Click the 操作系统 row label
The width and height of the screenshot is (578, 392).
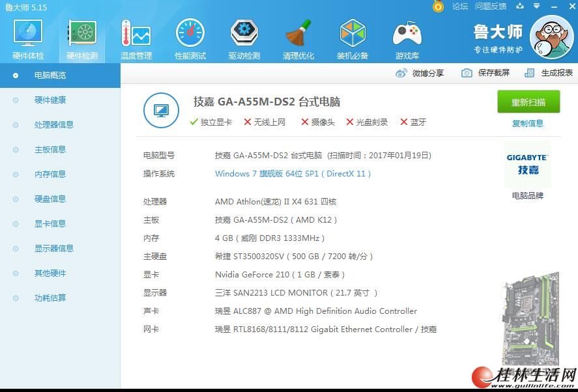click(159, 174)
